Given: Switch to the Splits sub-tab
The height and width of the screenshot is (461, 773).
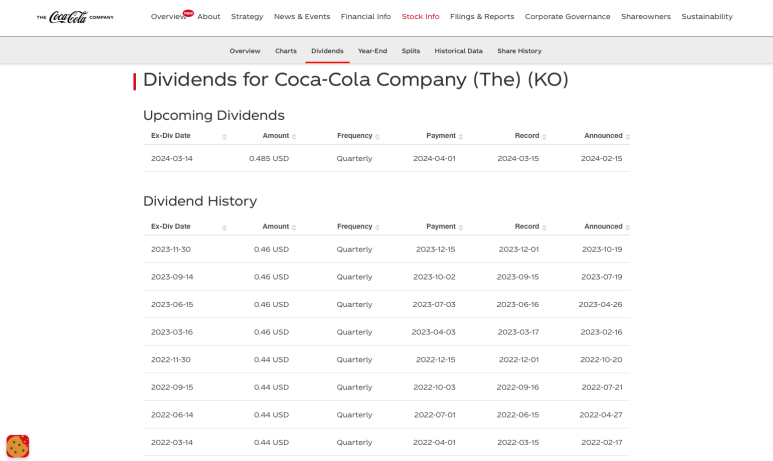Looking at the screenshot, I should 411,51.
